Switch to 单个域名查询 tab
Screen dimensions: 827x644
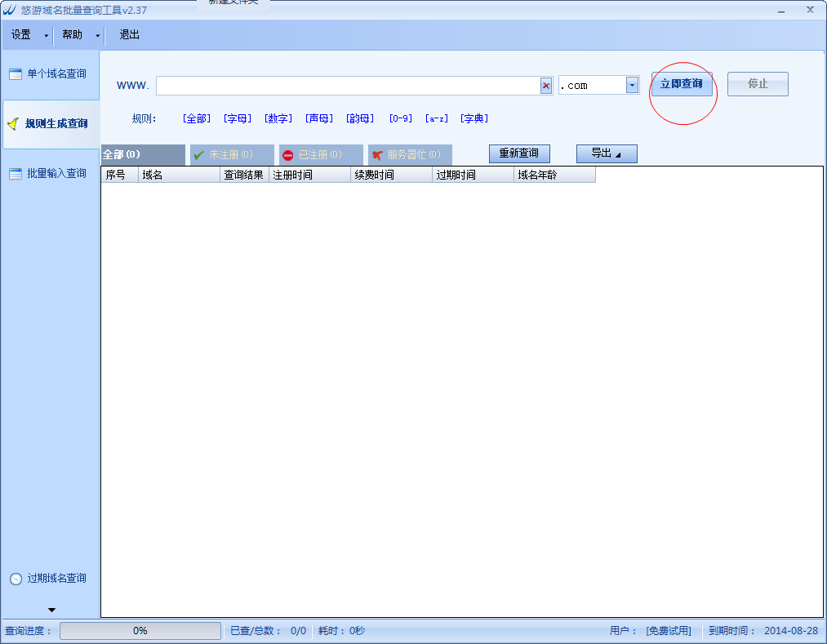click(51, 73)
